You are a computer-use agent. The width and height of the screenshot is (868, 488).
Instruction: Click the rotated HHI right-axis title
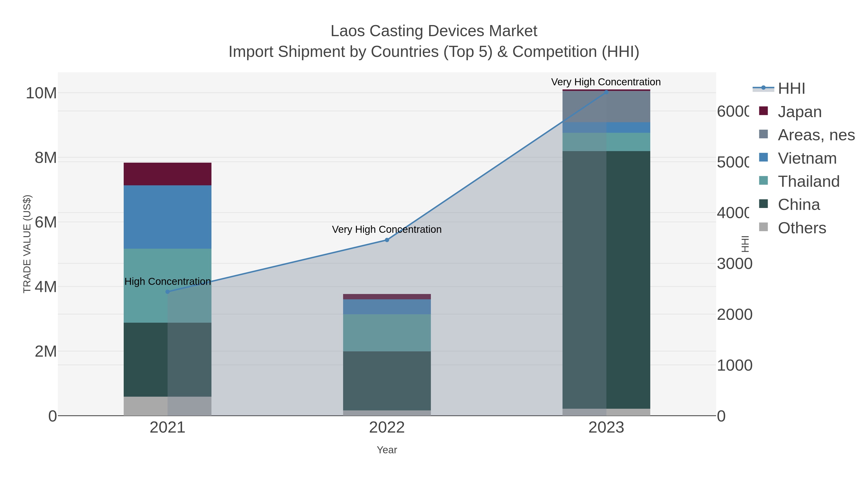(745, 244)
